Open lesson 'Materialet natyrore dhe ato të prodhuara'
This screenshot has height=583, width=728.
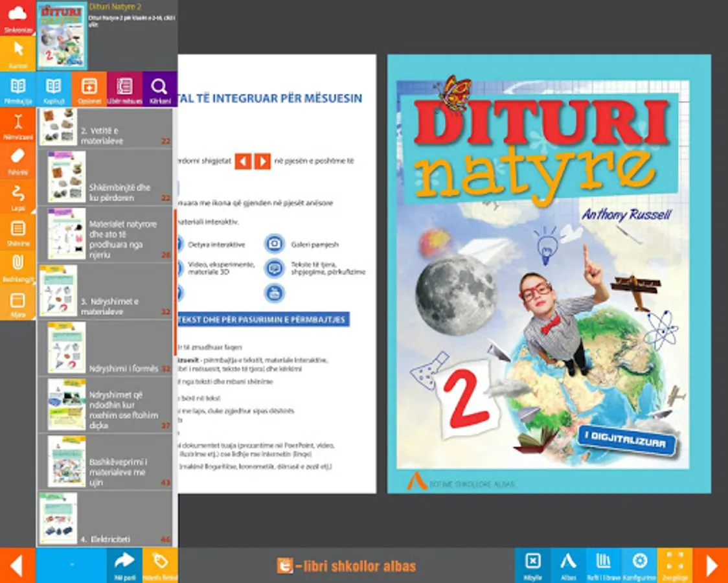[x=104, y=234]
